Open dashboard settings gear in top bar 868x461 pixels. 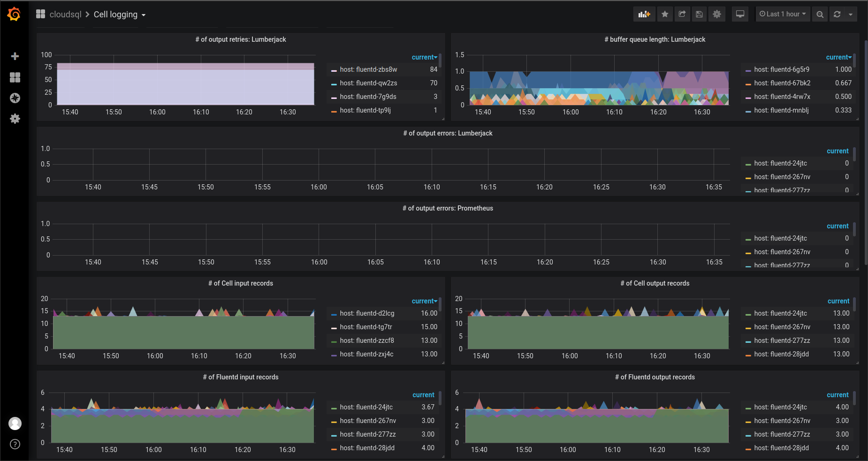click(x=717, y=14)
